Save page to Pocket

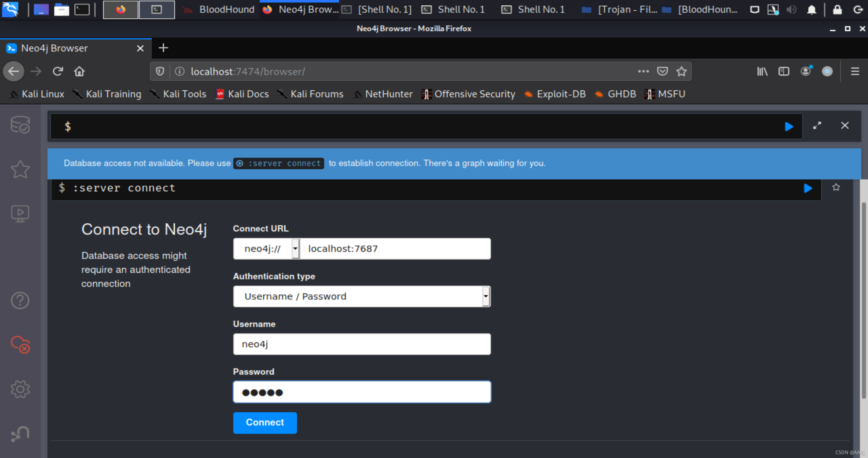pyautogui.click(x=662, y=71)
